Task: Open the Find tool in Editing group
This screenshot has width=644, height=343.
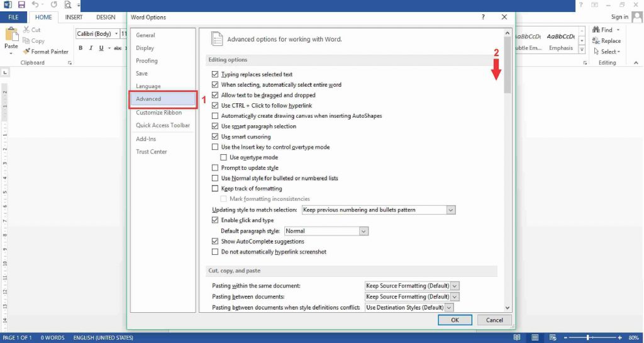Action: coord(602,30)
